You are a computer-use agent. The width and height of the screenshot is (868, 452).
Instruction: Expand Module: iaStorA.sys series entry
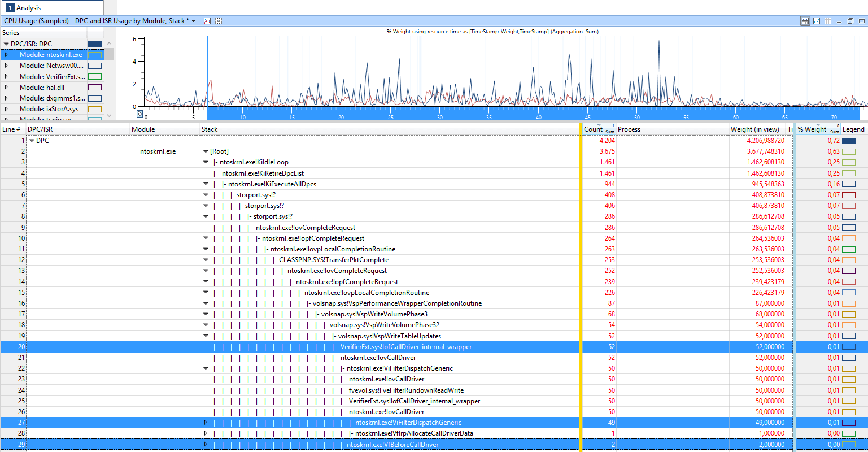(6, 109)
